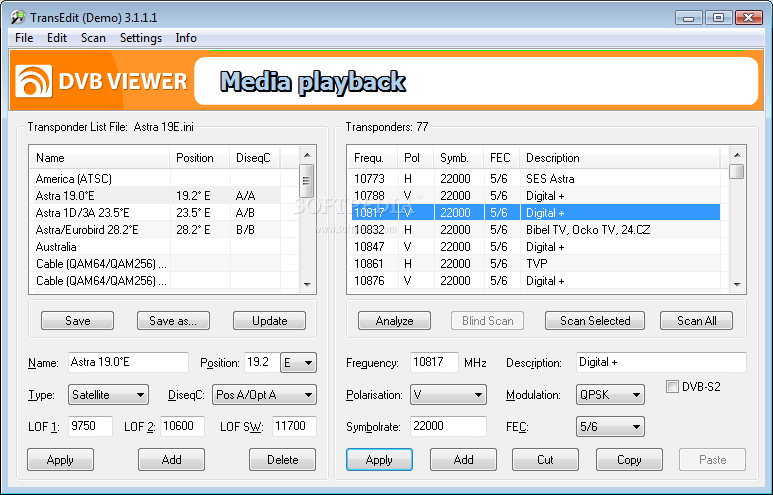This screenshot has width=773, height=495.
Task: Open the File menu
Action: pos(24,38)
